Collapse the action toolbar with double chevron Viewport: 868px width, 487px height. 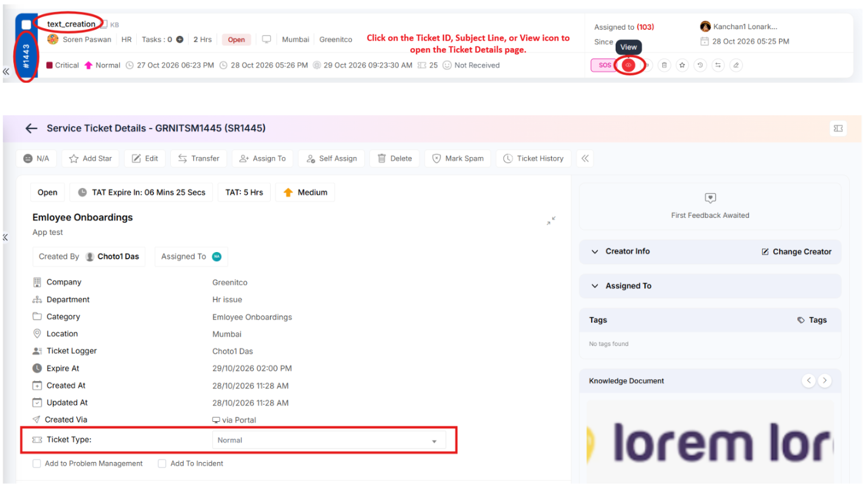(585, 158)
